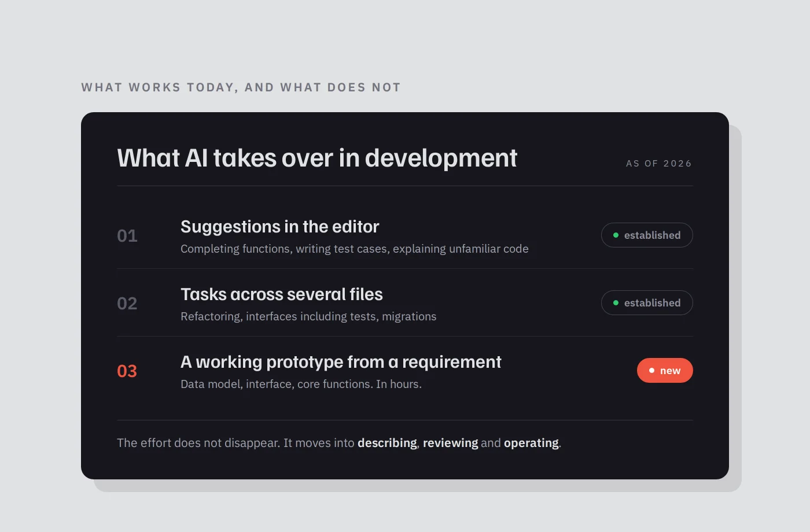Viewport: 810px width, 532px height.
Task: Click 'The effort does not disappear.' sentence
Action: tap(198, 443)
